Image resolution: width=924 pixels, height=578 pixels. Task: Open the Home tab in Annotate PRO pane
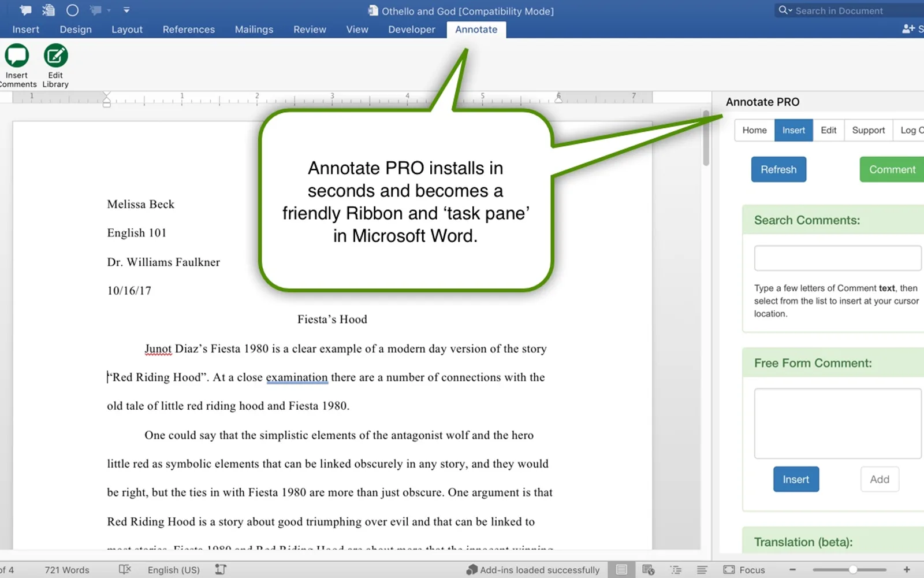pyautogui.click(x=754, y=130)
